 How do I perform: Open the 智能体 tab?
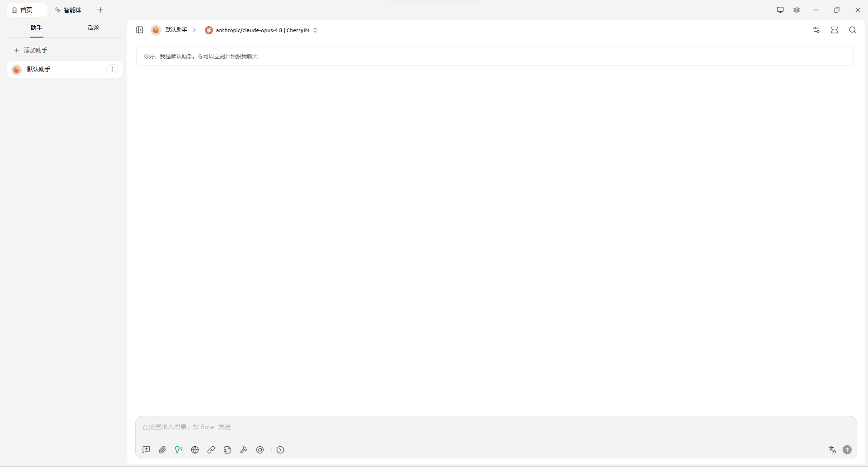tap(68, 10)
